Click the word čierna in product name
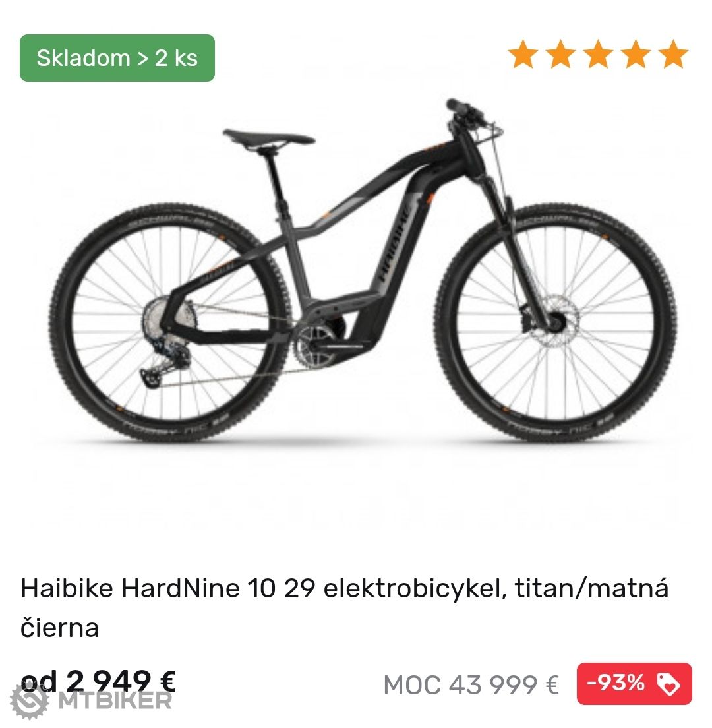 point(60,628)
